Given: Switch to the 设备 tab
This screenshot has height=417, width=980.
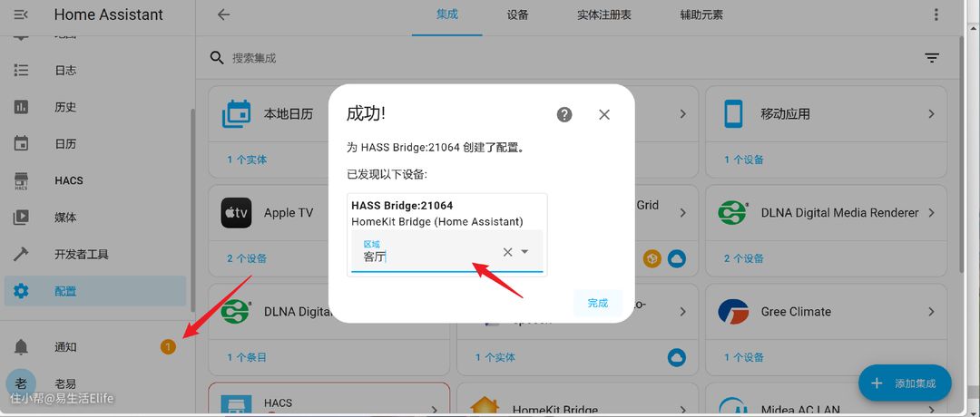Looking at the screenshot, I should (x=517, y=15).
